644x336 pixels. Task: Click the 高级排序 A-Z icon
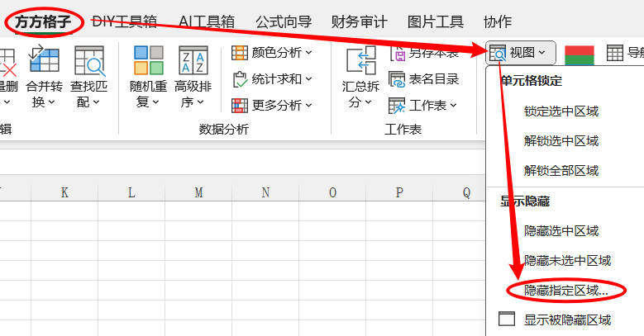pos(193,60)
